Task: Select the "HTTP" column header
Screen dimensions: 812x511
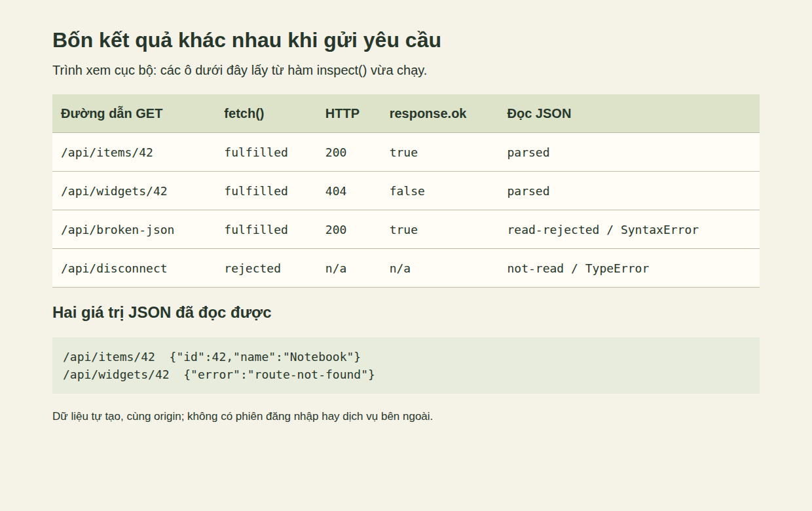Action: 350,113
